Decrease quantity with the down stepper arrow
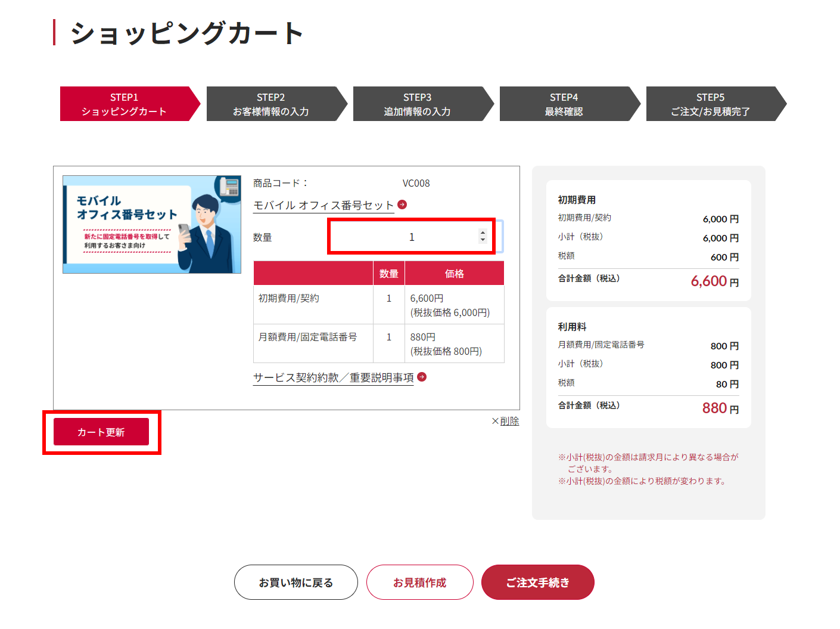This screenshot has height=629, width=840. [x=483, y=240]
